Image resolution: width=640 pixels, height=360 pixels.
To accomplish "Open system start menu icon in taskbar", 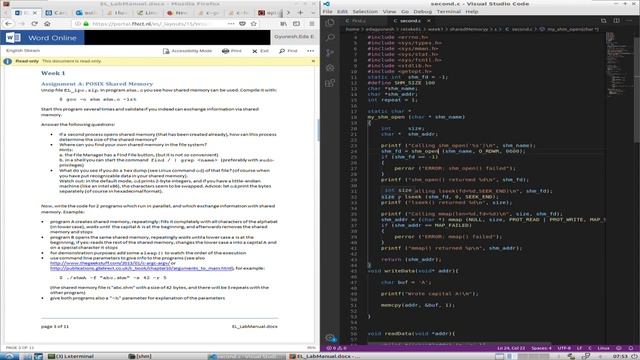I will pos(9,356).
